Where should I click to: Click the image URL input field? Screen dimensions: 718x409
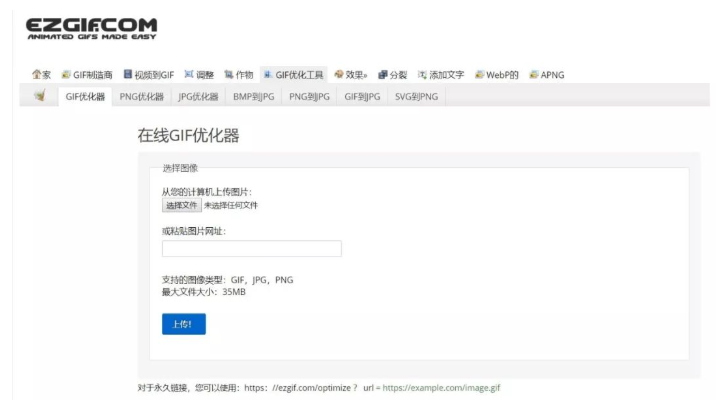[252, 249]
